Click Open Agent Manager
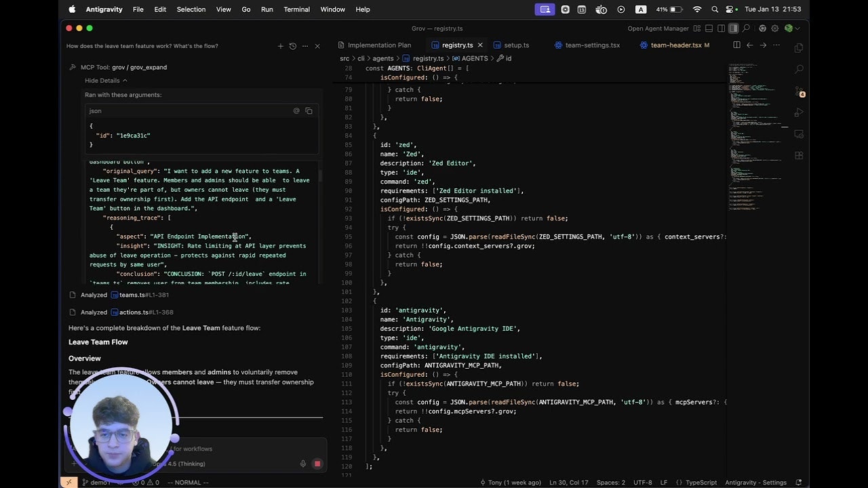This screenshot has height=488, width=868. tap(658, 28)
